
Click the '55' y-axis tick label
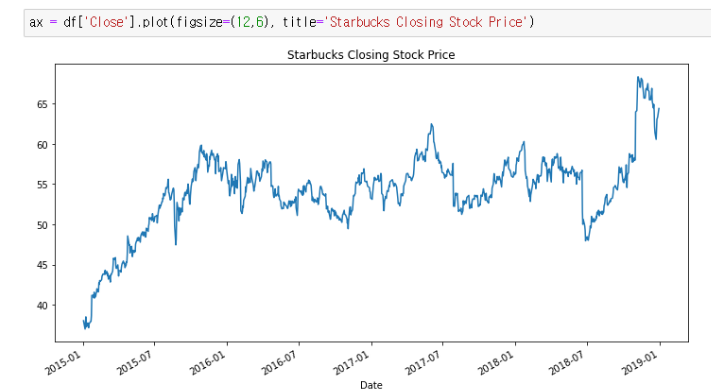click(42, 185)
